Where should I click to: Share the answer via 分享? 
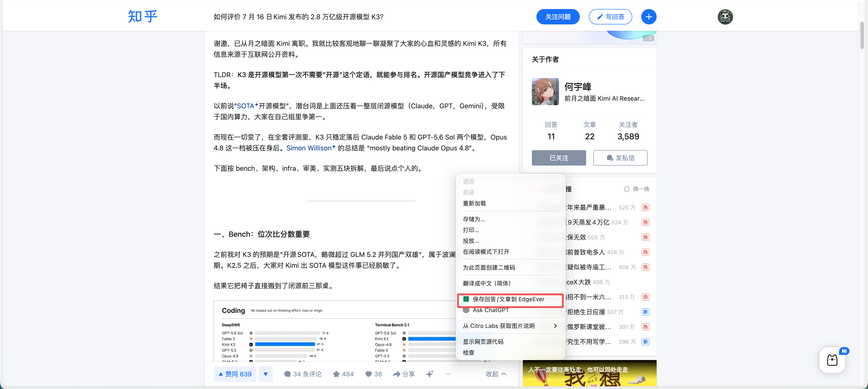pyautogui.click(x=404, y=374)
